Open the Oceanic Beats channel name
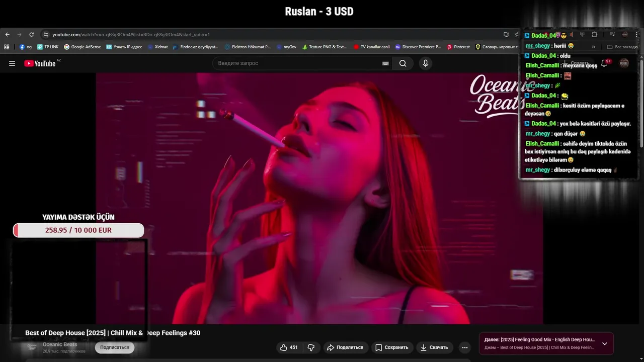This screenshot has height=362, width=644. [60, 344]
